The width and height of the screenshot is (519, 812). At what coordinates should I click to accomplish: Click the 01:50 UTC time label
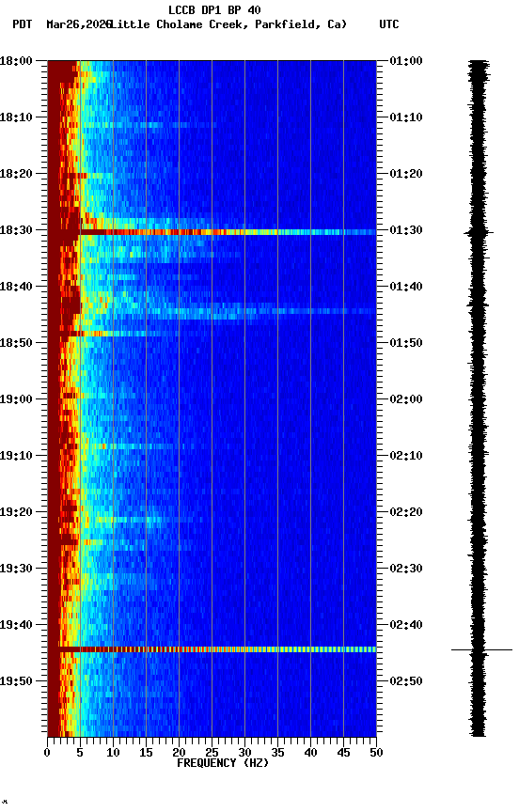[x=406, y=343]
